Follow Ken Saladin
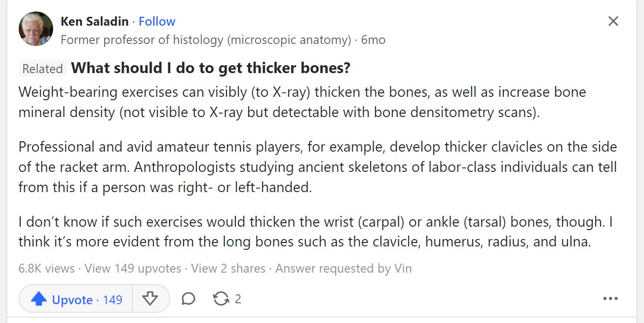This screenshot has height=323, width=644. (x=157, y=21)
